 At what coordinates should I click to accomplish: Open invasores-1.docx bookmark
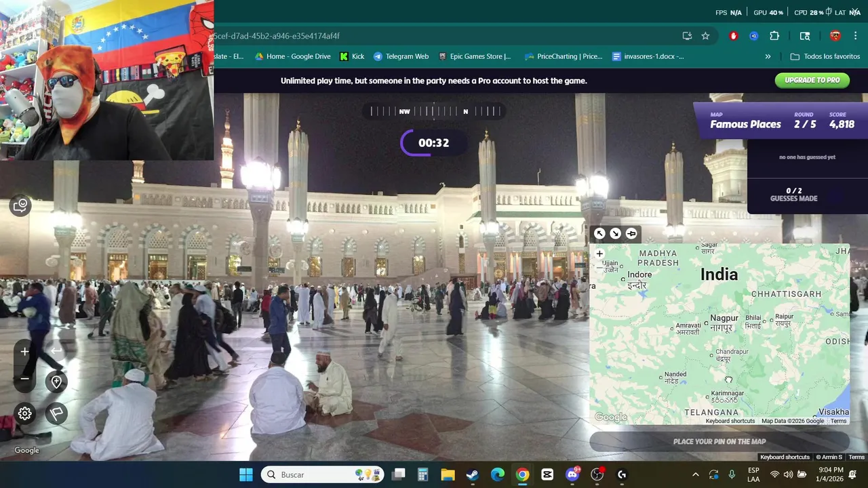tap(648, 56)
